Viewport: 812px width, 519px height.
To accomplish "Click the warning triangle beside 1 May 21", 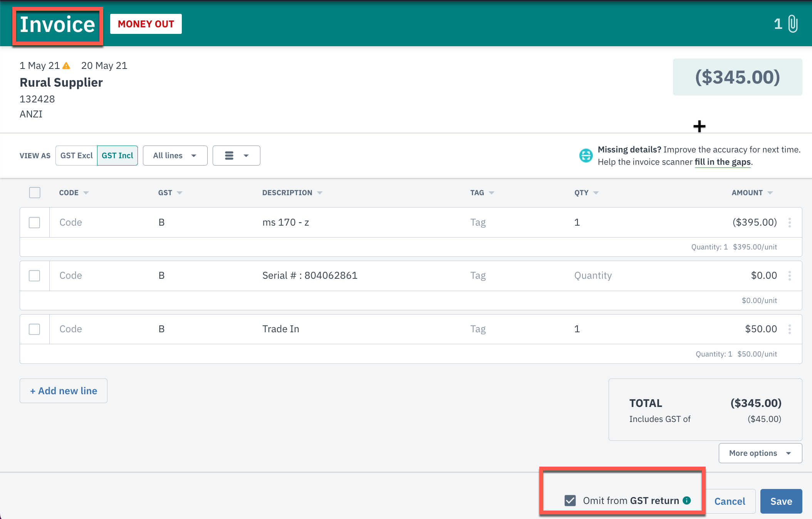I will pos(66,66).
